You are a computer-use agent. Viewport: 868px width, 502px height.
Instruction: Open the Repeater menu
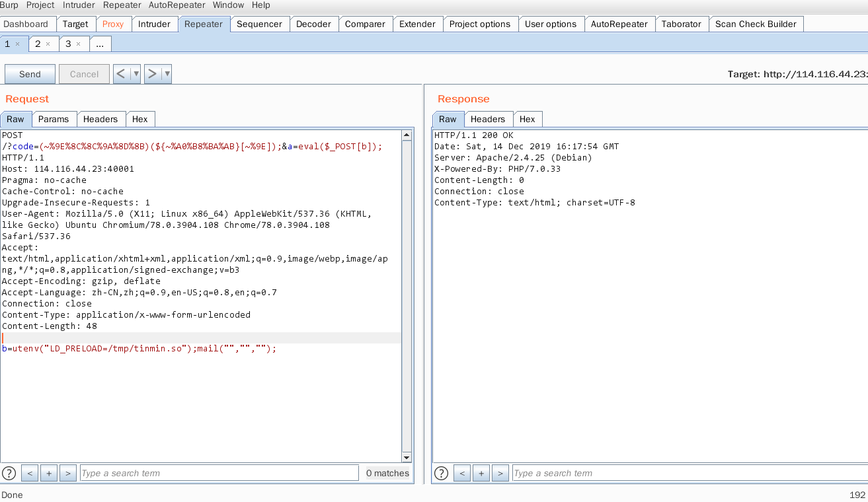pos(122,5)
